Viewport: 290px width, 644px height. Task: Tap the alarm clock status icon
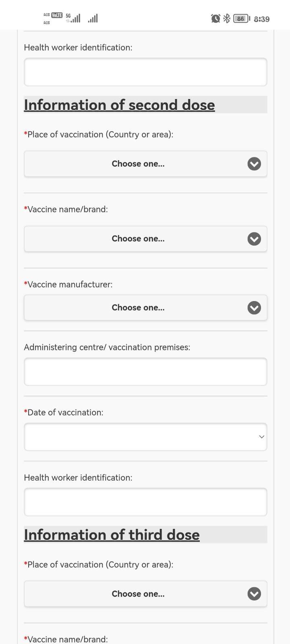click(x=215, y=19)
